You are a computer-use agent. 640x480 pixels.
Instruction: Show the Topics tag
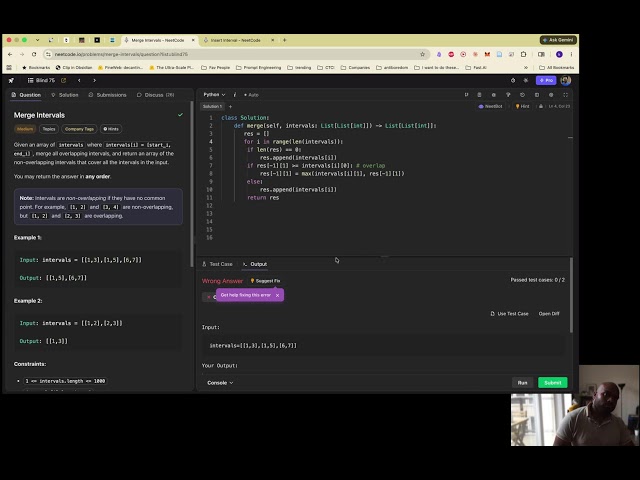(x=49, y=129)
